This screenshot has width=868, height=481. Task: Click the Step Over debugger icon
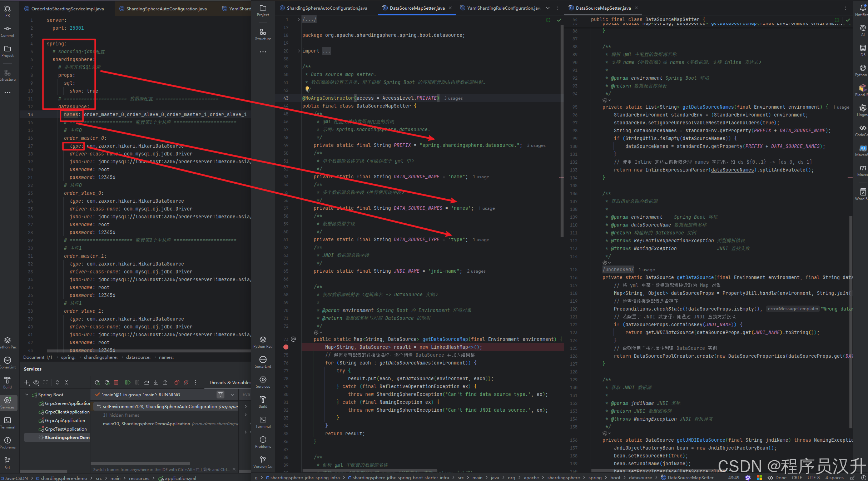coord(147,382)
